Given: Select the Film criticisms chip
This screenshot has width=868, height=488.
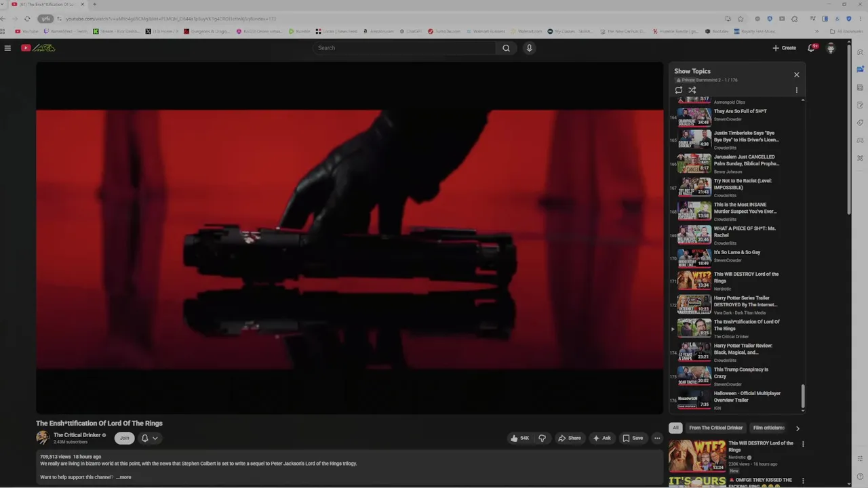Looking at the screenshot, I should [x=769, y=428].
